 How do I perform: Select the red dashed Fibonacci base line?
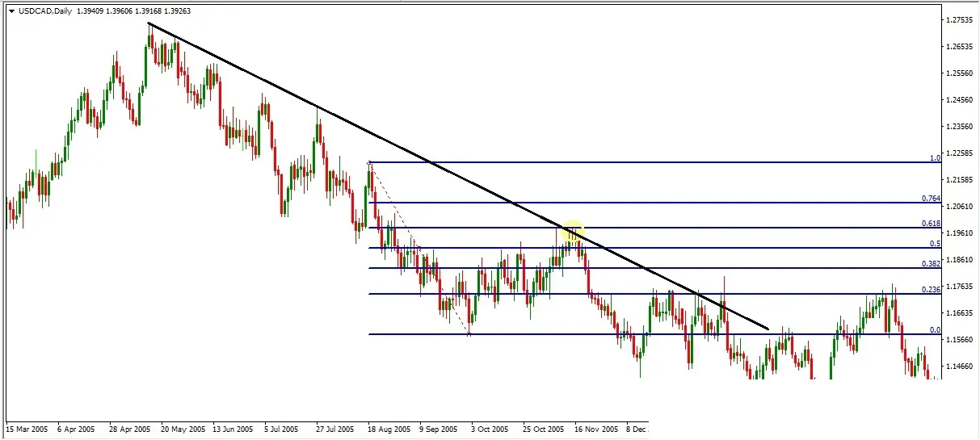coord(419,248)
